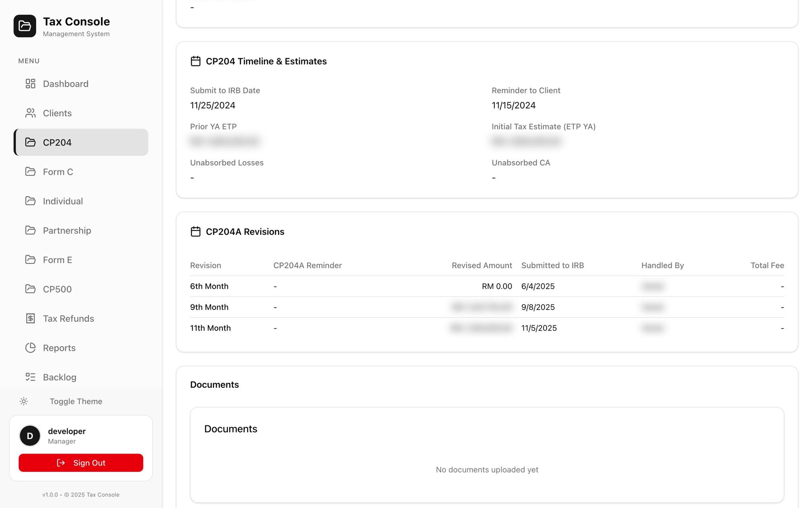812x508 pixels.
Task: Click the Tax Refunds receipt icon
Action: [31, 318]
